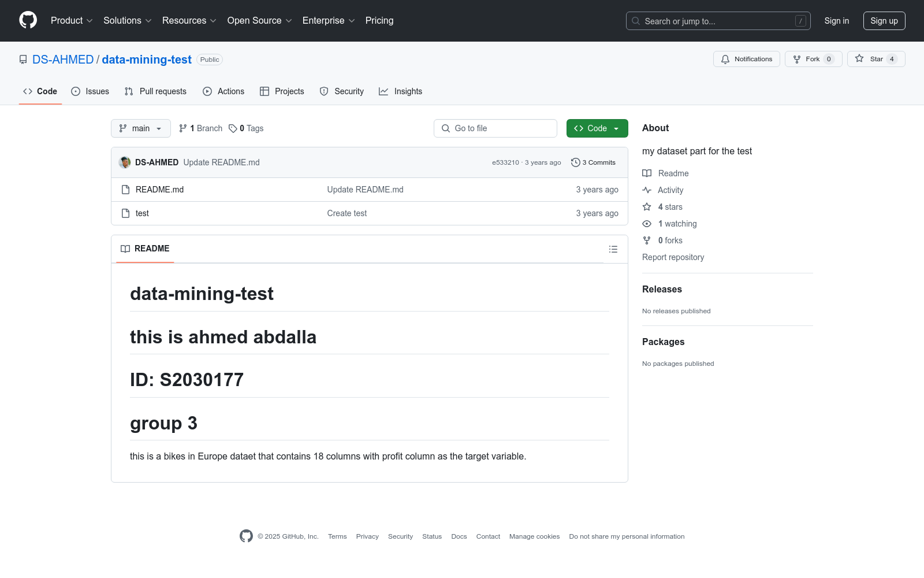Expand the Resources menu

(x=189, y=20)
